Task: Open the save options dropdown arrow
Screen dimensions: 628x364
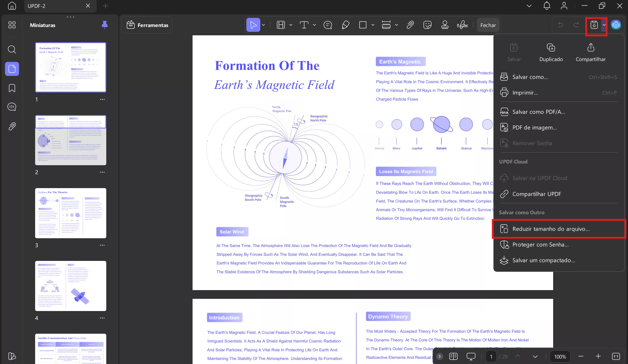Action: [x=604, y=25]
